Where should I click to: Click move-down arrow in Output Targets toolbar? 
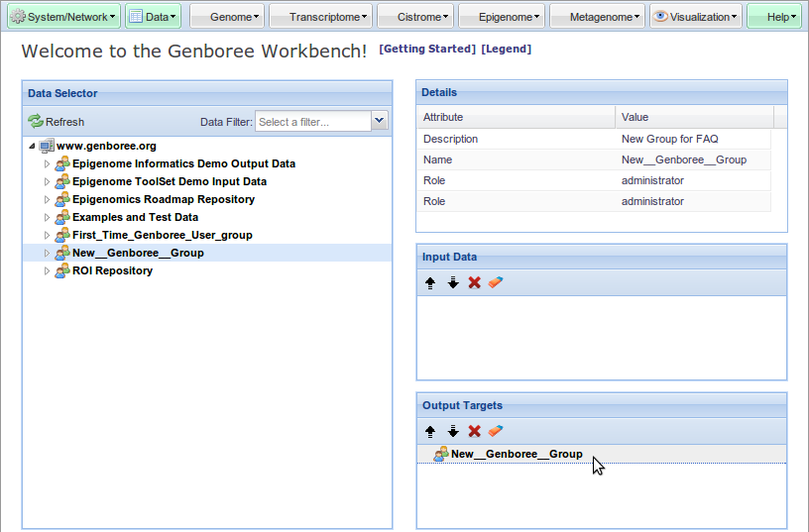pyautogui.click(x=453, y=431)
